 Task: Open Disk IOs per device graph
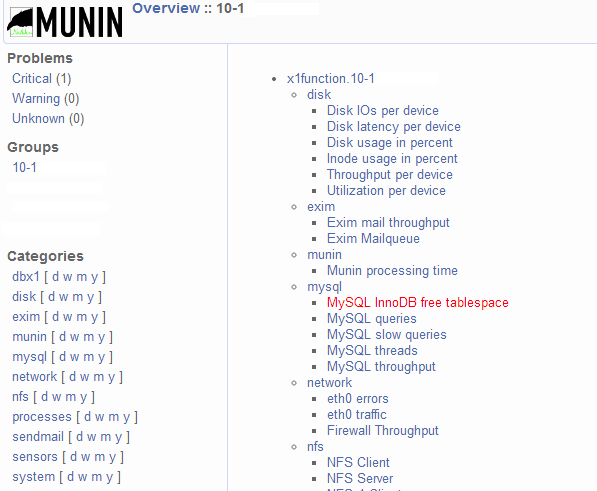(383, 111)
